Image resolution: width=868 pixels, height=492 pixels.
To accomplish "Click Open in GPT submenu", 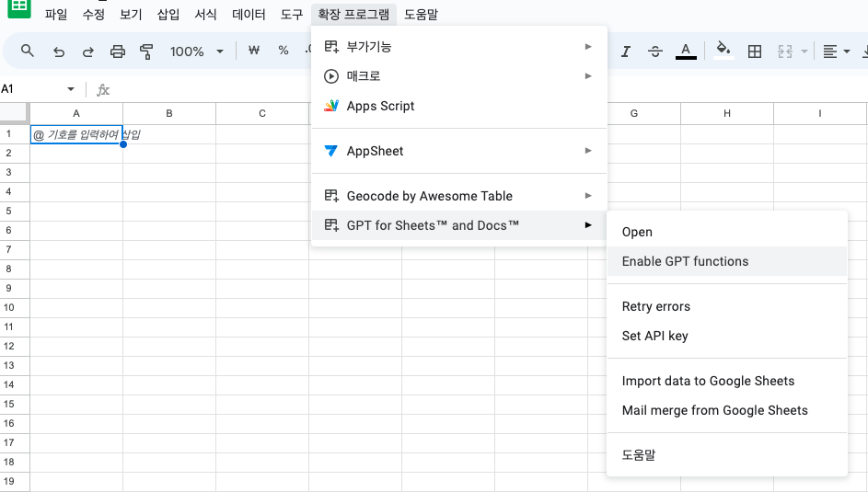I will pyautogui.click(x=727, y=232).
